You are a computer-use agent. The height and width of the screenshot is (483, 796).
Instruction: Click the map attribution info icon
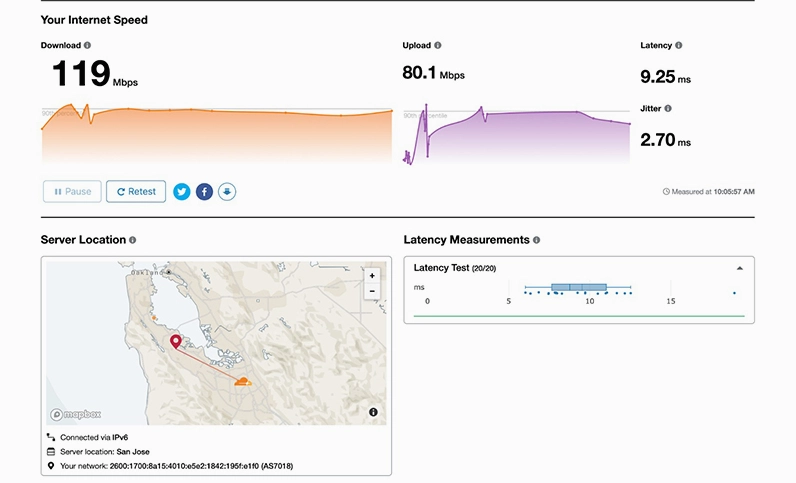(373, 412)
